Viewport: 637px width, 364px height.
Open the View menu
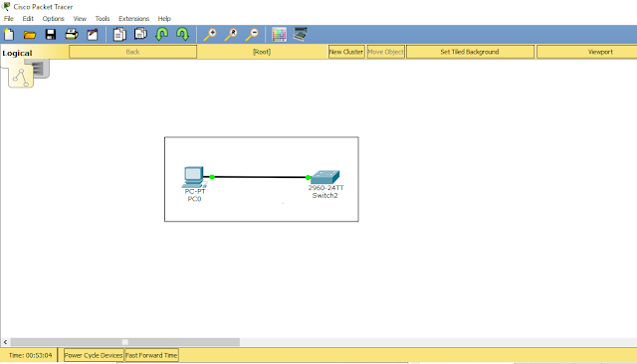coord(80,19)
